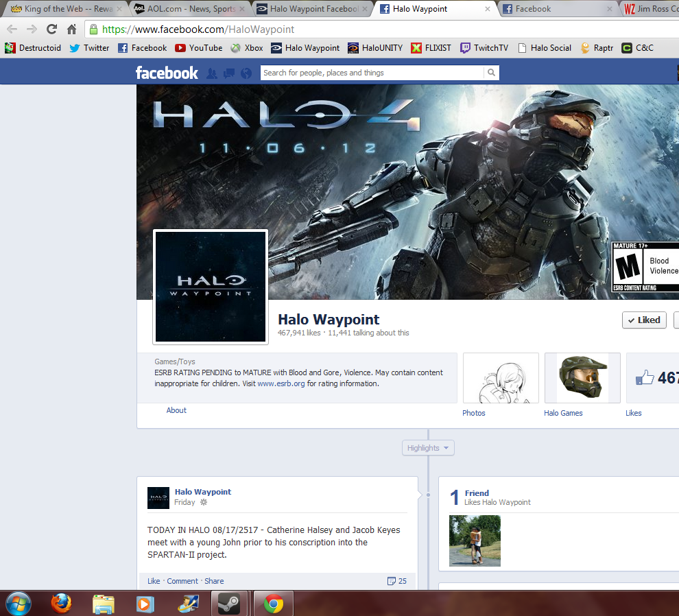679x616 pixels.
Task: Click the Friend heading link
Action: point(477,493)
